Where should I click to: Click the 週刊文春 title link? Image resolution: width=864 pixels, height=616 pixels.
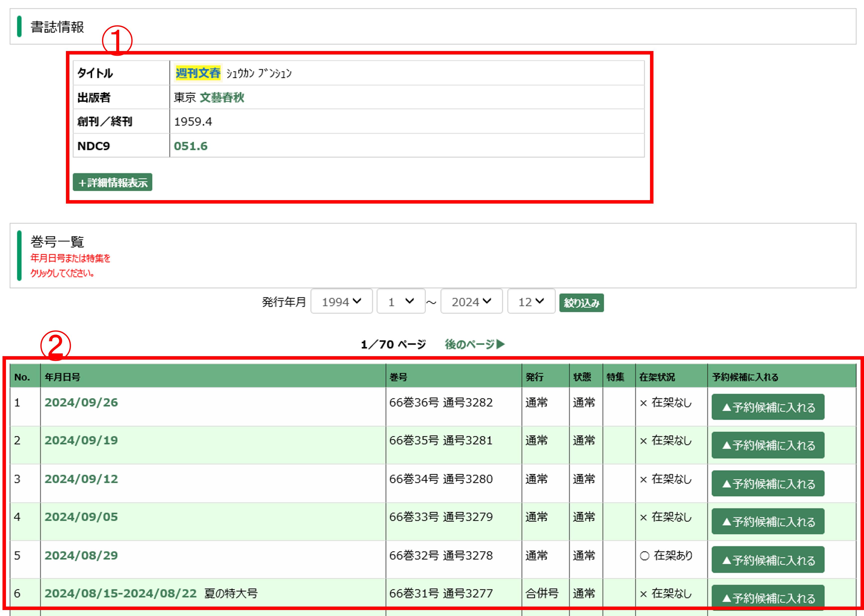[x=198, y=73]
